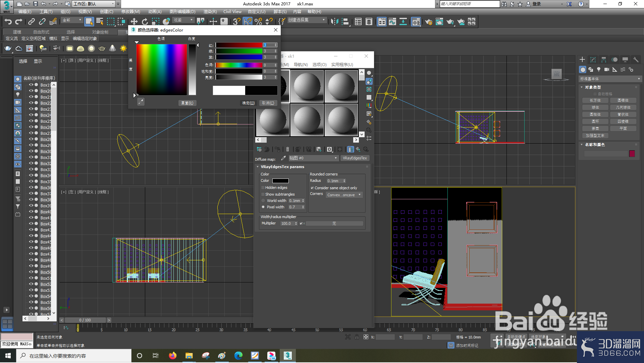Click the Render Production teapot icon
644x363 pixels.
[450, 22]
